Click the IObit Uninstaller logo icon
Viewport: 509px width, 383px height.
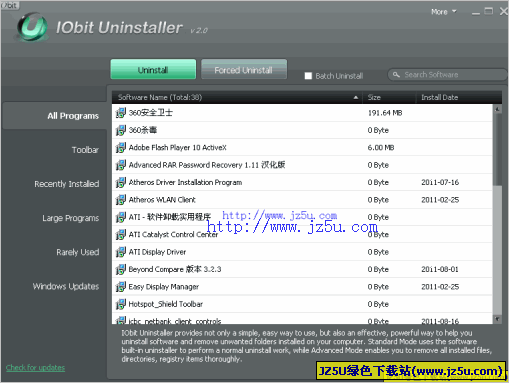tap(32, 27)
